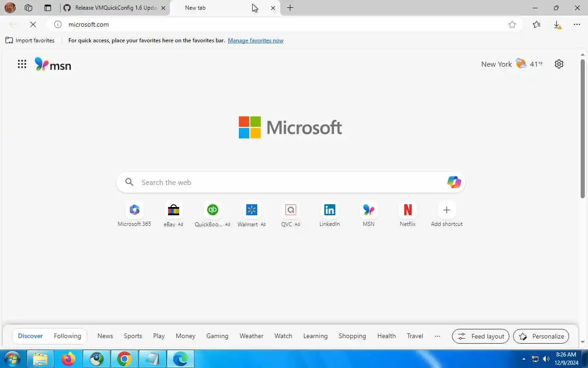Open the Shopping category
This screenshot has height=368, width=588.
[352, 336]
